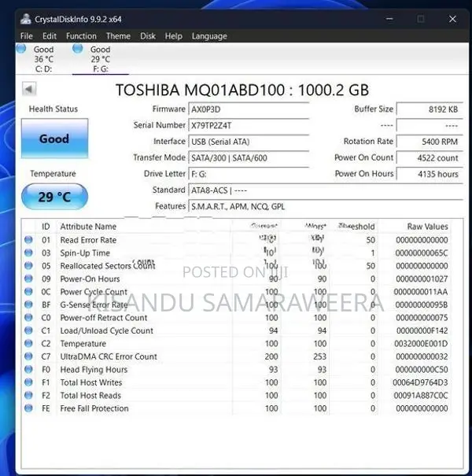
Task: Select the Spin-Up Time attribute name
Action: 85,253
